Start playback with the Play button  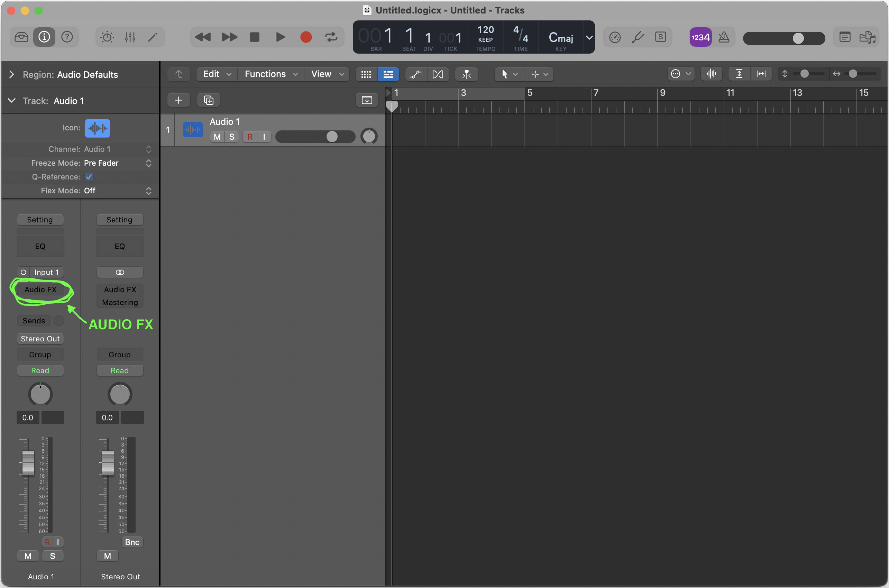tap(280, 37)
